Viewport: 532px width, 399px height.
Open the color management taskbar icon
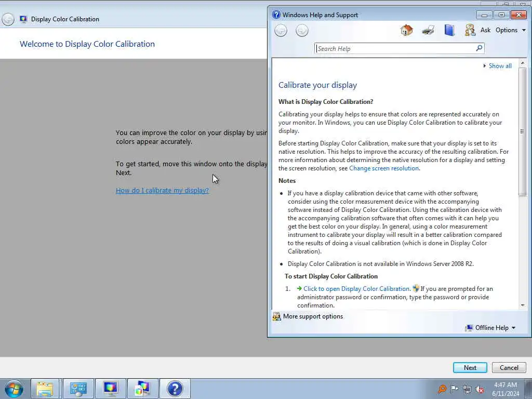[x=142, y=389]
